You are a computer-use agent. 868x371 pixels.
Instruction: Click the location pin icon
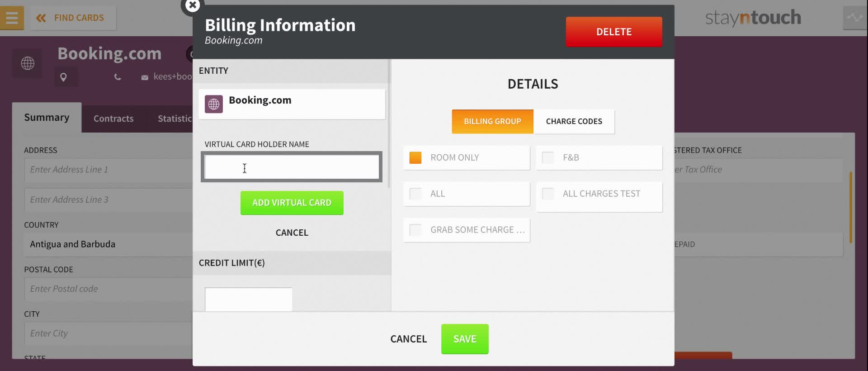pyautogui.click(x=63, y=77)
